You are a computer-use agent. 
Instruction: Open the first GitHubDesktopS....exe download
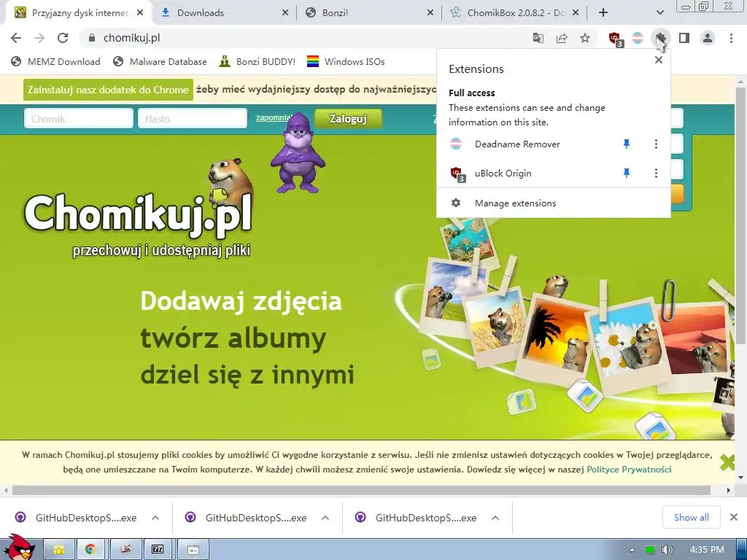[x=76, y=518]
